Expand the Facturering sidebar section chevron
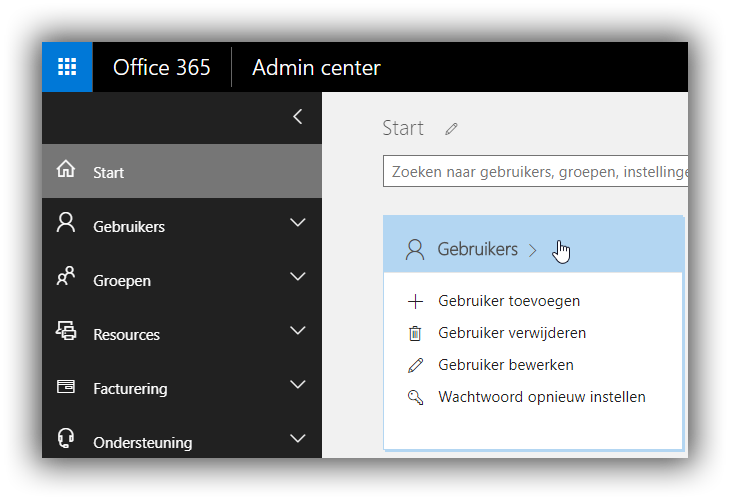This screenshot has width=730, height=500. click(298, 385)
